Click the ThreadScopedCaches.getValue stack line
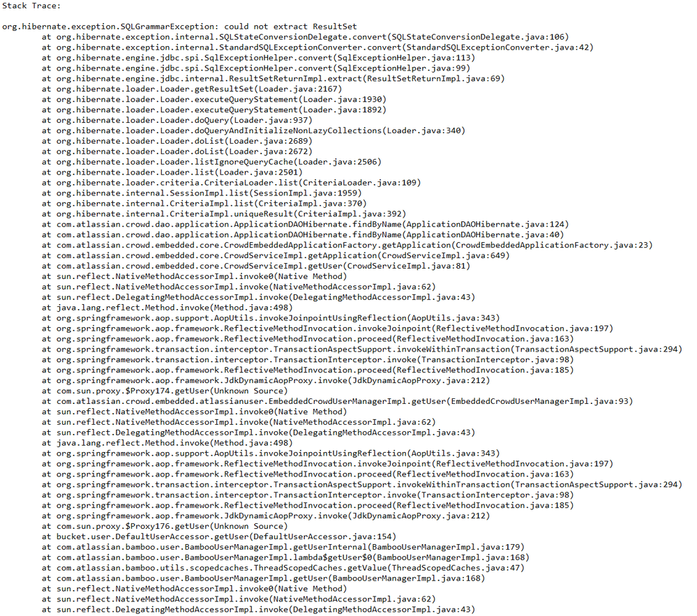This screenshot has width=697, height=616. coord(283,568)
